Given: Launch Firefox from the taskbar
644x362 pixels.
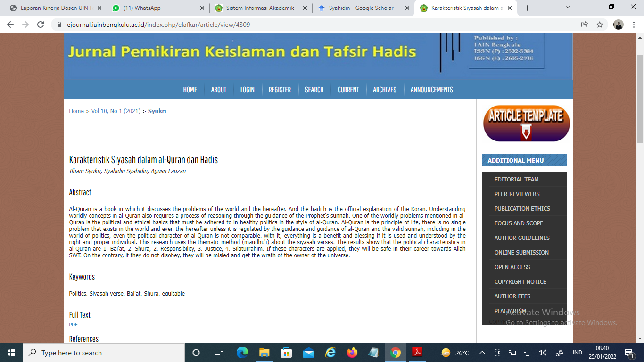Looking at the screenshot, I should pyautogui.click(x=352, y=353).
